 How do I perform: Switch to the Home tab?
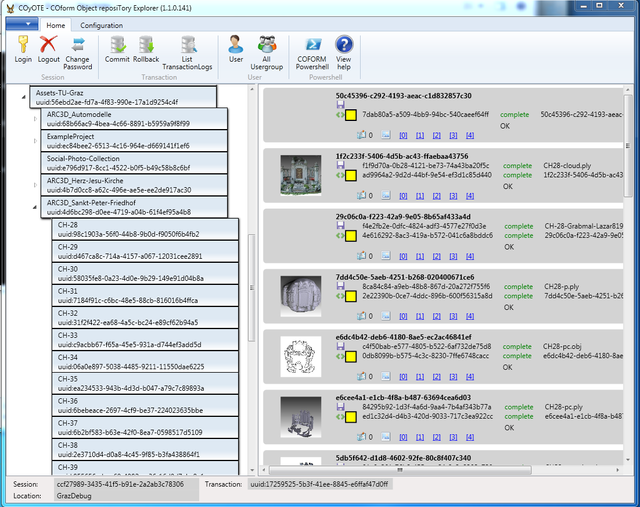click(x=56, y=25)
